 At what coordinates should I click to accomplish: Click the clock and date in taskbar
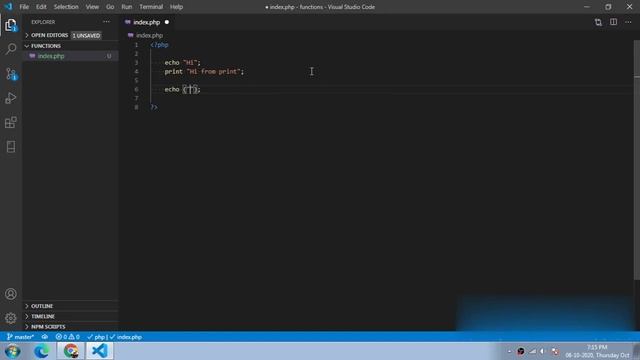[597, 351]
